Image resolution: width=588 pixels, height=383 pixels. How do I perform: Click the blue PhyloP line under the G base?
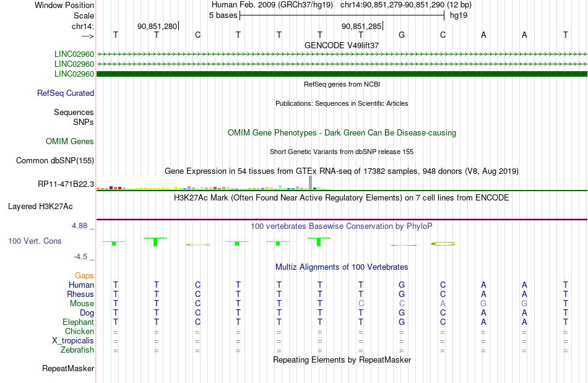point(403,245)
